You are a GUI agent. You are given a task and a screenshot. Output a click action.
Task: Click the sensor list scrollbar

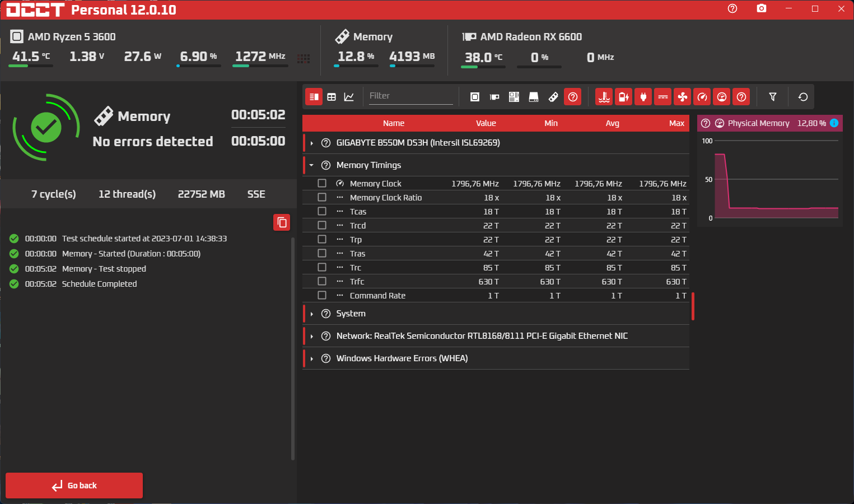click(693, 306)
